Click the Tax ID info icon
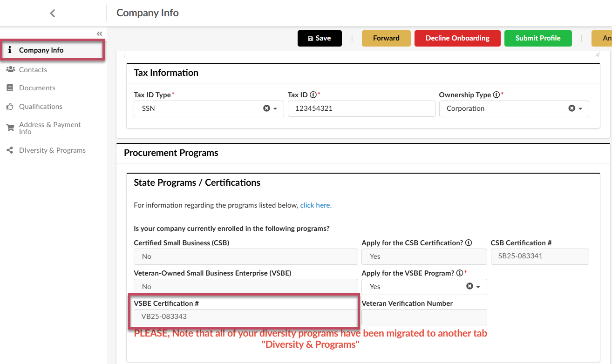 coord(313,94)
